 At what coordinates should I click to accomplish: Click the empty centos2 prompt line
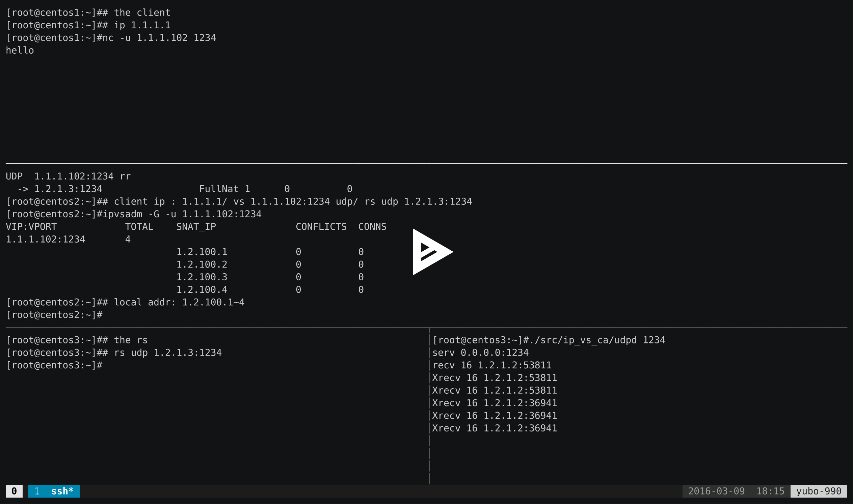coord(54,315)
